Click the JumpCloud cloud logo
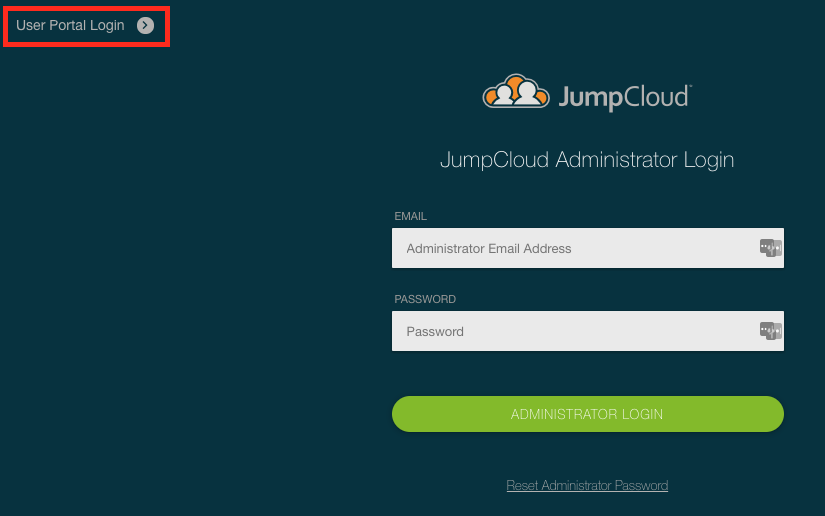Image resolution: width=825 pixels, height=516 pixels. (x=516, y=92)
